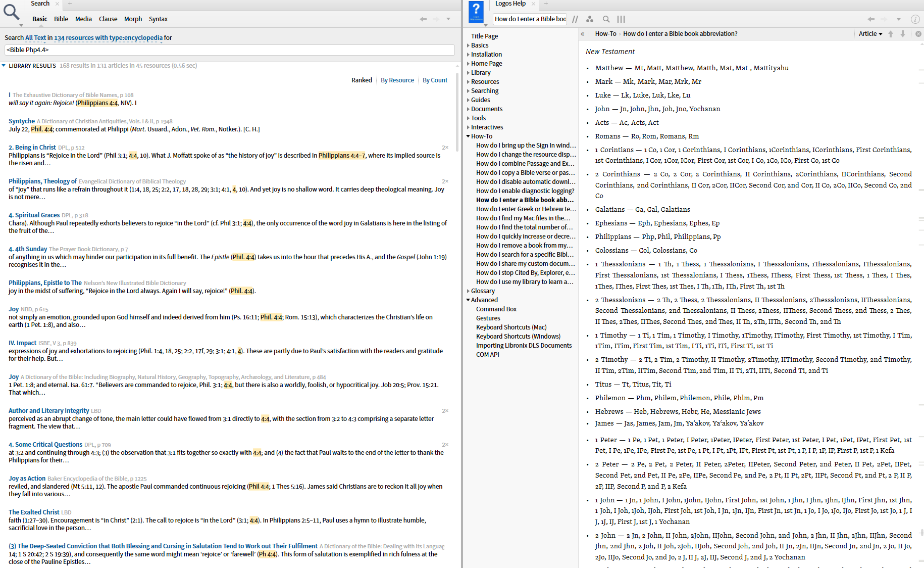Image resolution: width=924 pixels, height=568 pixels.
Task: Show resource information with the info icon
Action: coord(915,19)
